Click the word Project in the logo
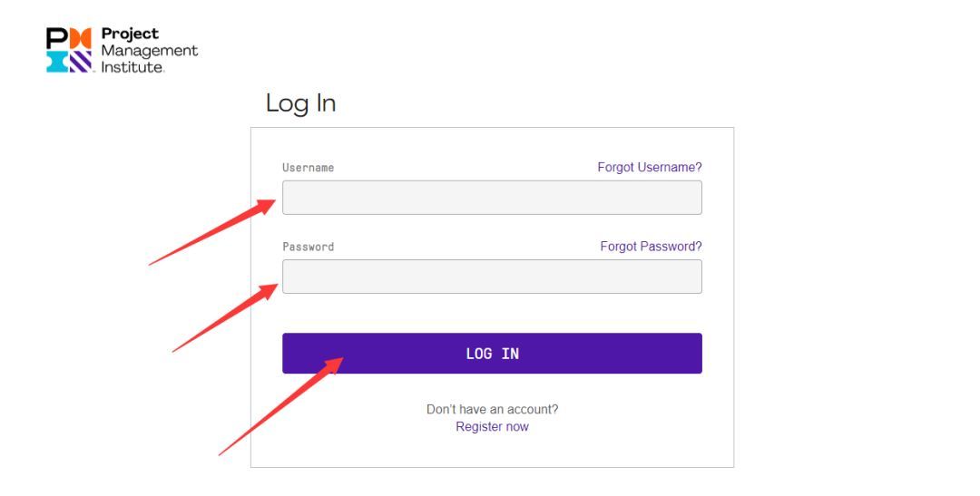 point(130,34)
